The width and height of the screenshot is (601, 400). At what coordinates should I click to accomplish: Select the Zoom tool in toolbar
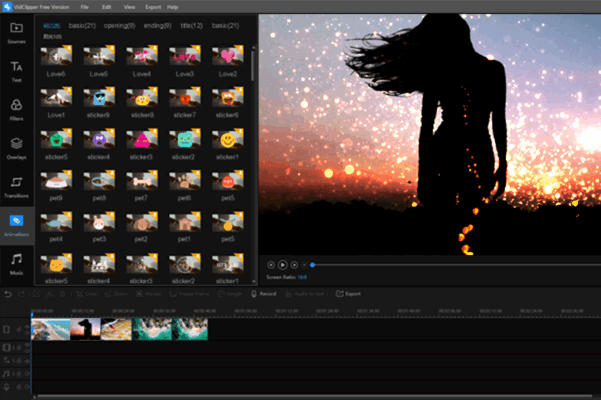point(116,294)
